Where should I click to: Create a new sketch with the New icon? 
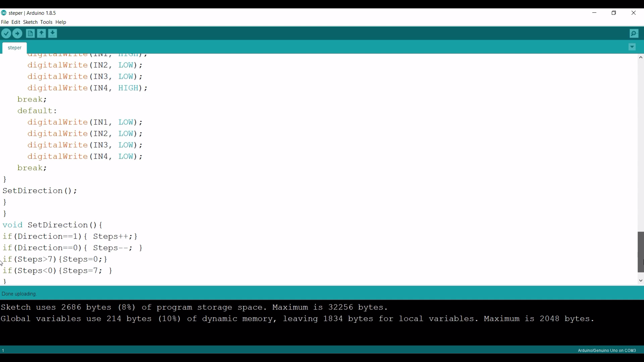coord(30,34)
